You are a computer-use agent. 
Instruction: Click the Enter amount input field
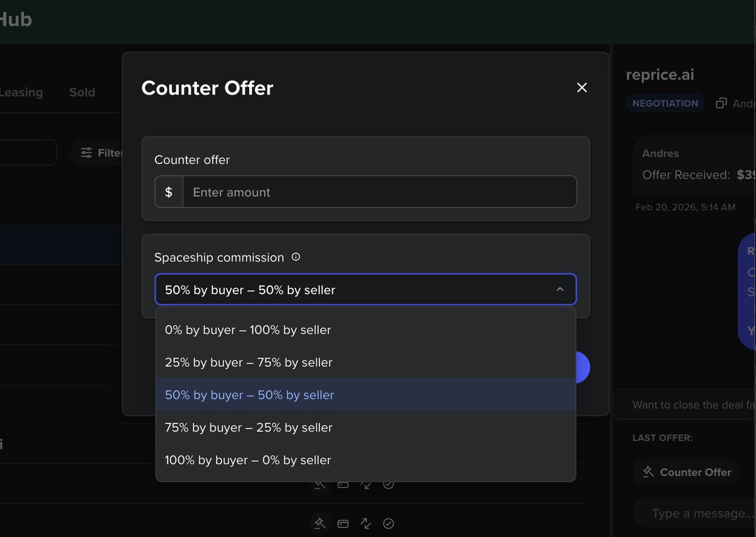pos(379,192)
